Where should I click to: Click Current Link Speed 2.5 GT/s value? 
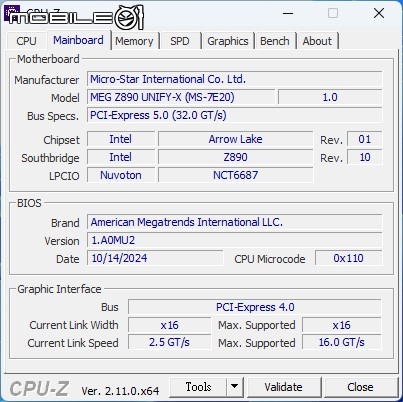coord(170,342)
